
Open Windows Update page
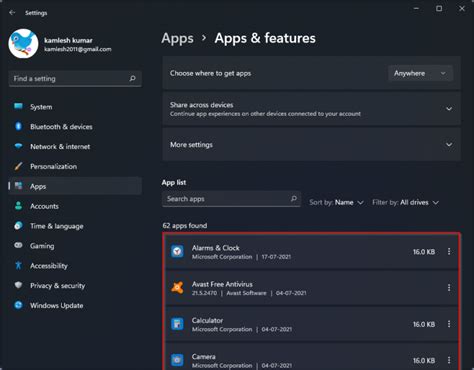pyautogui.click(x=75, y=305)
